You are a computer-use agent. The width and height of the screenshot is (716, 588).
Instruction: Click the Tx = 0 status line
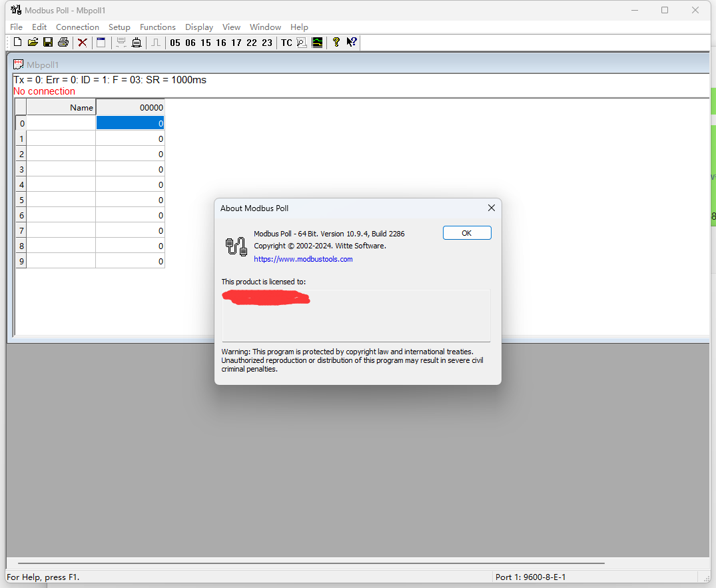tap(110, 80)
